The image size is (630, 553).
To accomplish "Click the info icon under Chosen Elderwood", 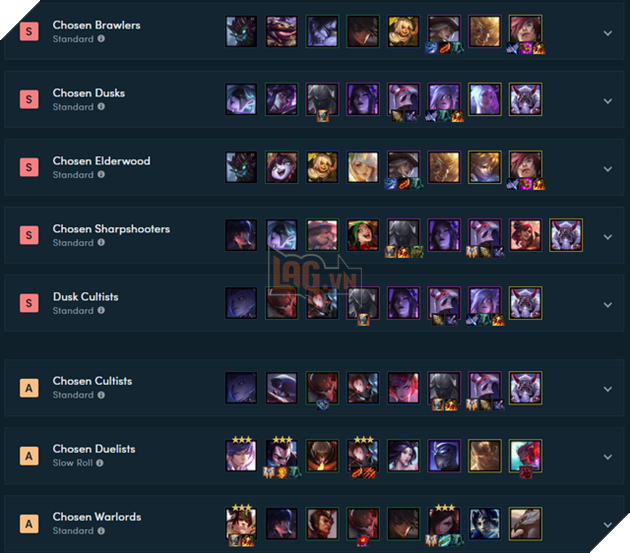I will (x=101, y=174).
